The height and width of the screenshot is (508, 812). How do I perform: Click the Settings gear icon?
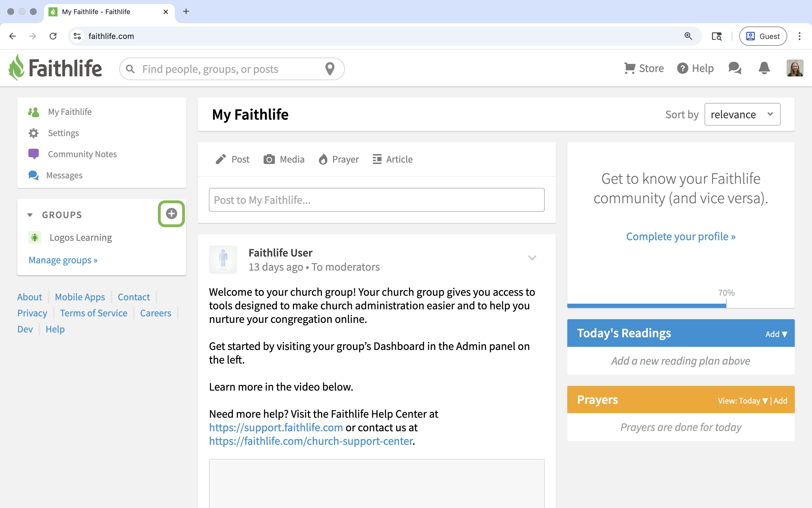click(x=34, y=133)
